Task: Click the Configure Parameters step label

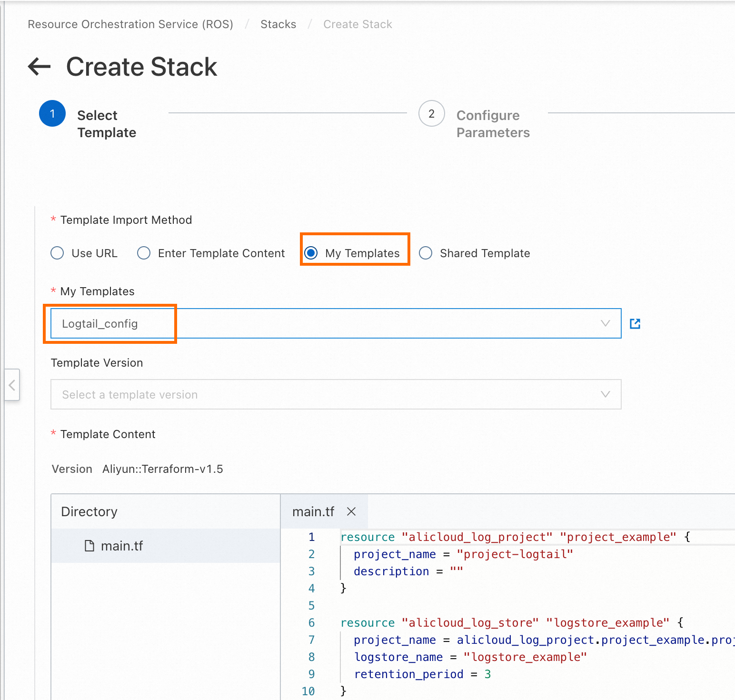Action: point(493,124)
